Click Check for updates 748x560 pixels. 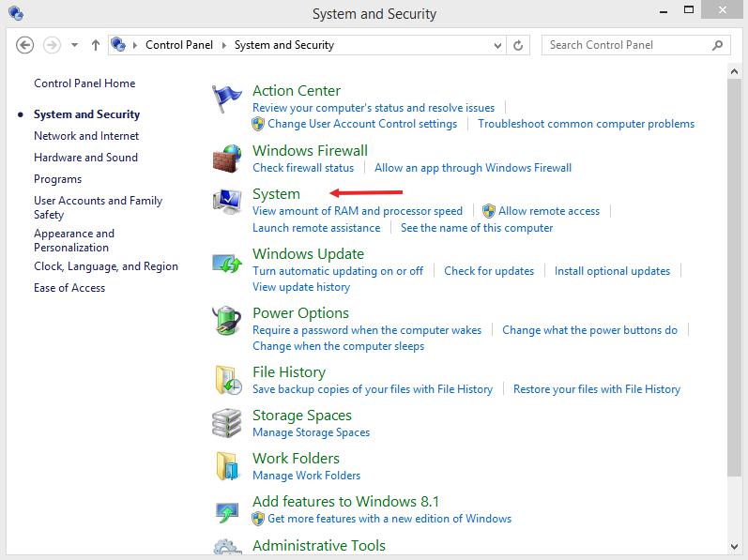pyautogui.click(x=489, y=271)
